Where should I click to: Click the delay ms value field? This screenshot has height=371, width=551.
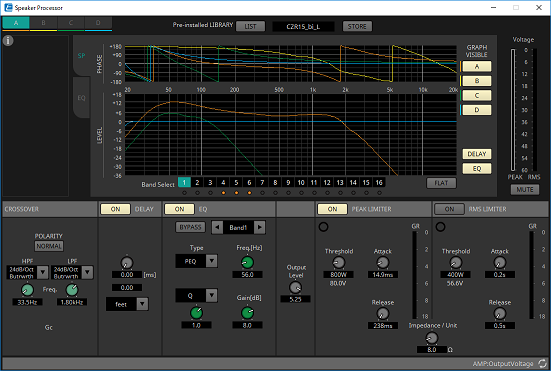pyautogui.click(x=127, y=275)
